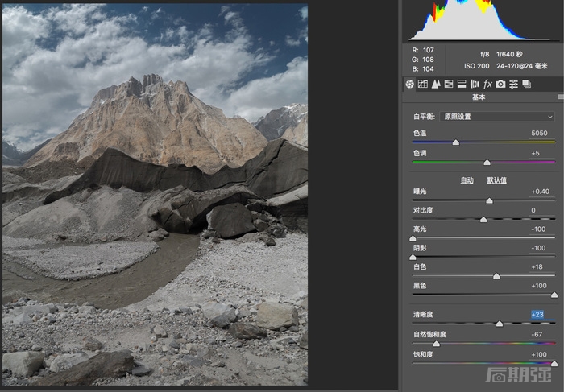564x392 pixels.
Task: Open the Camera Calibration camera icon
Action: click(500, 84)
